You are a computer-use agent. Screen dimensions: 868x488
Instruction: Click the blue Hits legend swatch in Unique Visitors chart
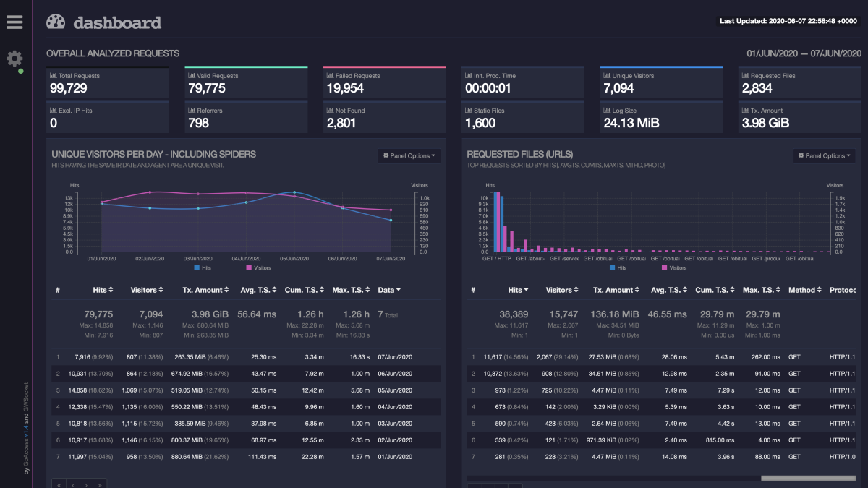pyautogui.click(x=197, y=267)
